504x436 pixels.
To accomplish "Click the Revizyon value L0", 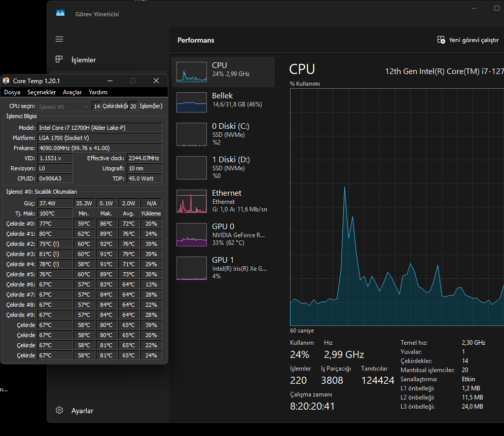I will pos(55,168).
